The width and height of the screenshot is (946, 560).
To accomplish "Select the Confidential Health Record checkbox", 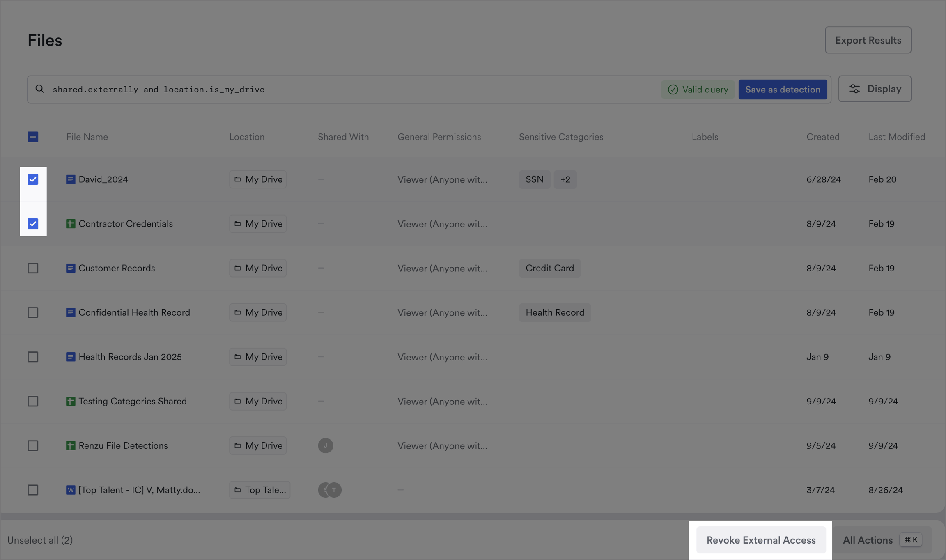I will point(33,312).
